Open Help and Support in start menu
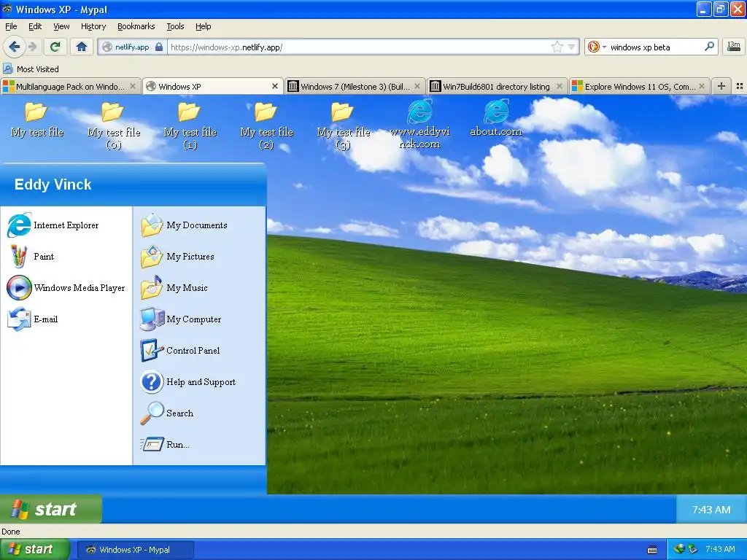Screen dimensions: 747x560 coord(188,382)
